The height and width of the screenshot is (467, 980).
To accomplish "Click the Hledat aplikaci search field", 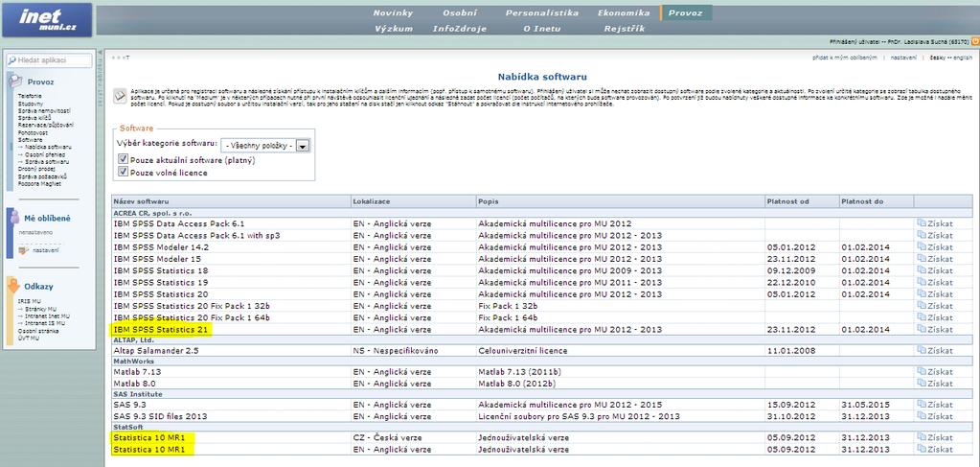I will click(x=50, y=60).
